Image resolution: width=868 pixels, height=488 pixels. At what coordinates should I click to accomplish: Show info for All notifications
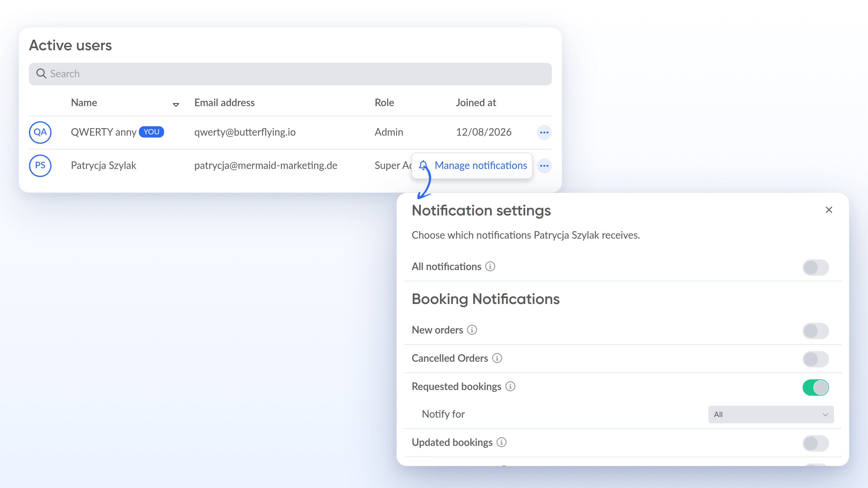pyautogui.click(x=490, y=266)
